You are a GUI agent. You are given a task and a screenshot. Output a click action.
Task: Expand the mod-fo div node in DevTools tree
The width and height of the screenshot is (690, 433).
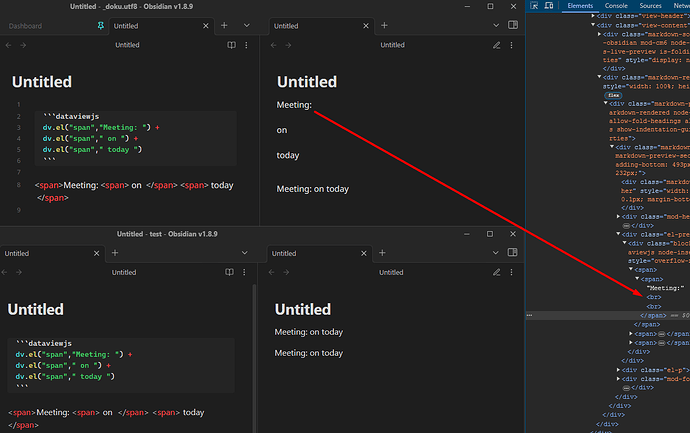tap(618, 379)
